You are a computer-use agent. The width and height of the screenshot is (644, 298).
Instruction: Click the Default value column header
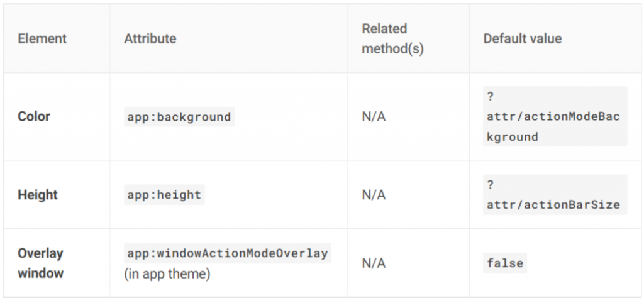[523, 39]
